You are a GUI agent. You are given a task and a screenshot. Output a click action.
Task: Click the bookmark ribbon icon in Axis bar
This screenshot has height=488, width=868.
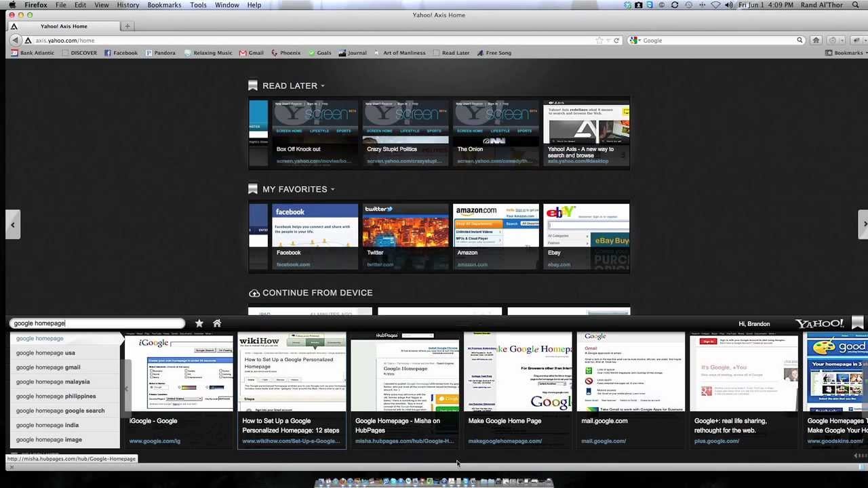pos(858,323)
